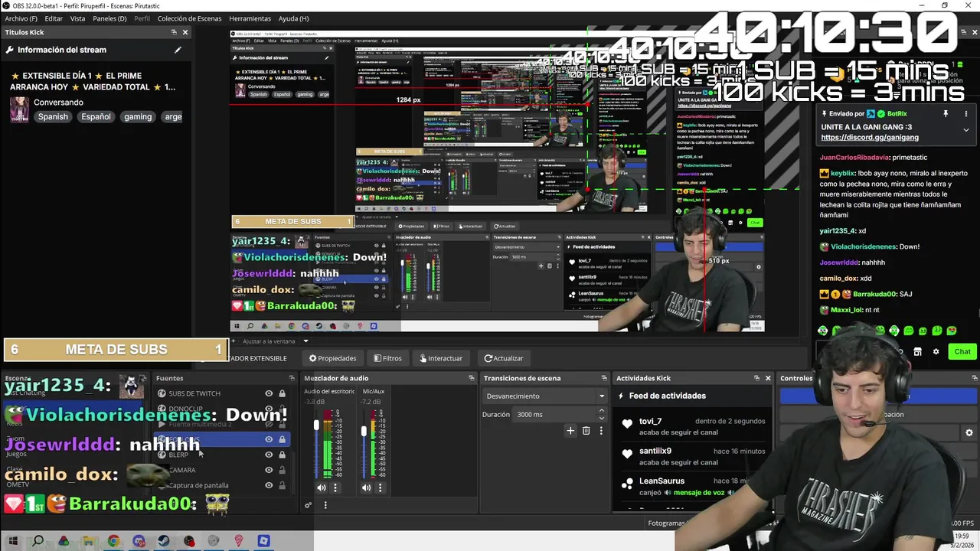
Task: Open source Propiedades with the gear button
Action: click(333, 358)
